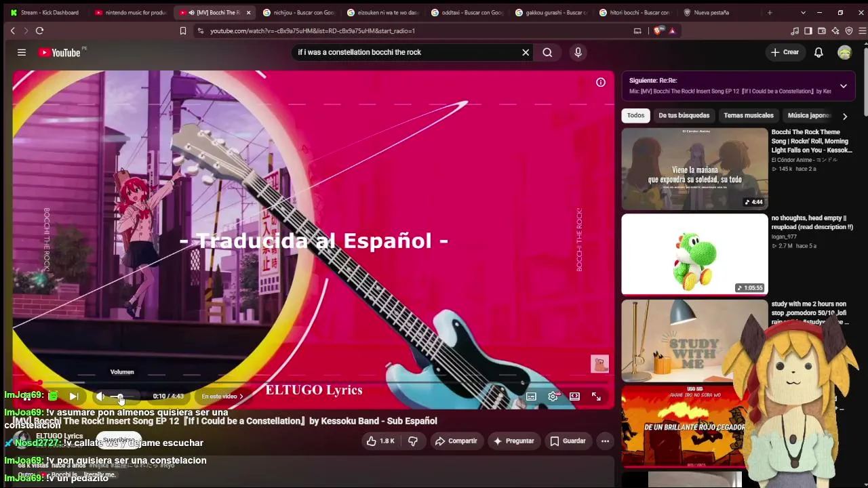Click the cast-to-screen icon in address bar

637,30
